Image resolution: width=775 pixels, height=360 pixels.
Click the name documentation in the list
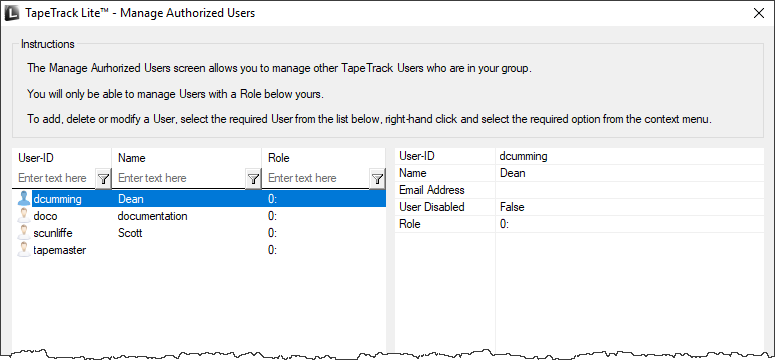point(153,216)
